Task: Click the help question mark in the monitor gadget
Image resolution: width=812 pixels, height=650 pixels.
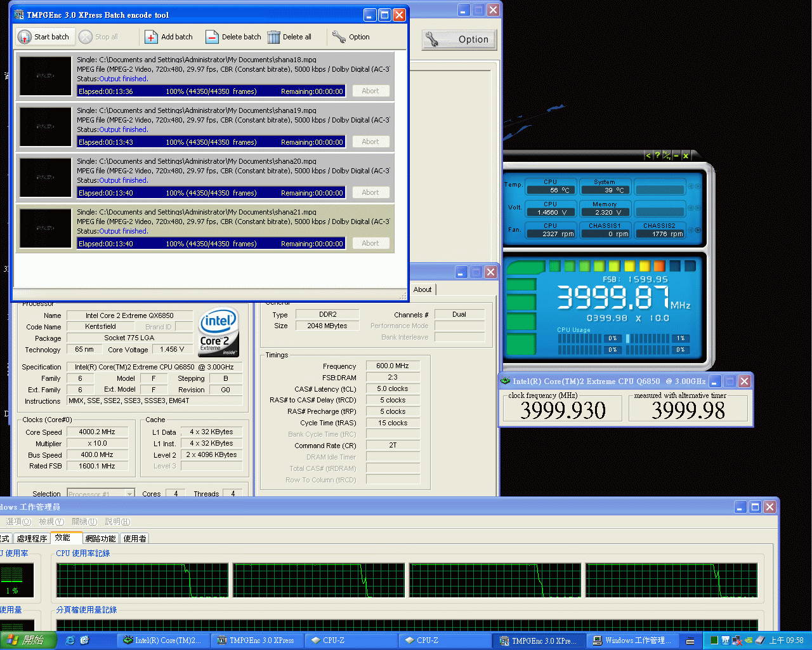Action: pos(657,156)
